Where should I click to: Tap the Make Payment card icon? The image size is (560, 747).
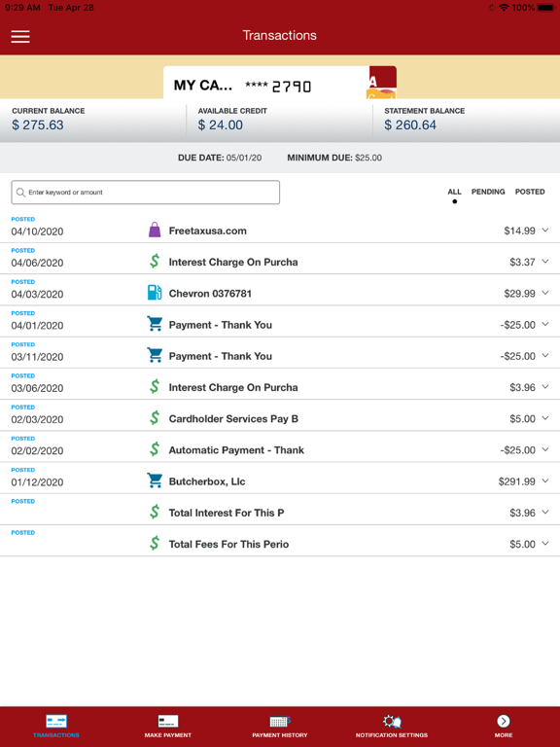pyautogui.click(x=167, y=721)
